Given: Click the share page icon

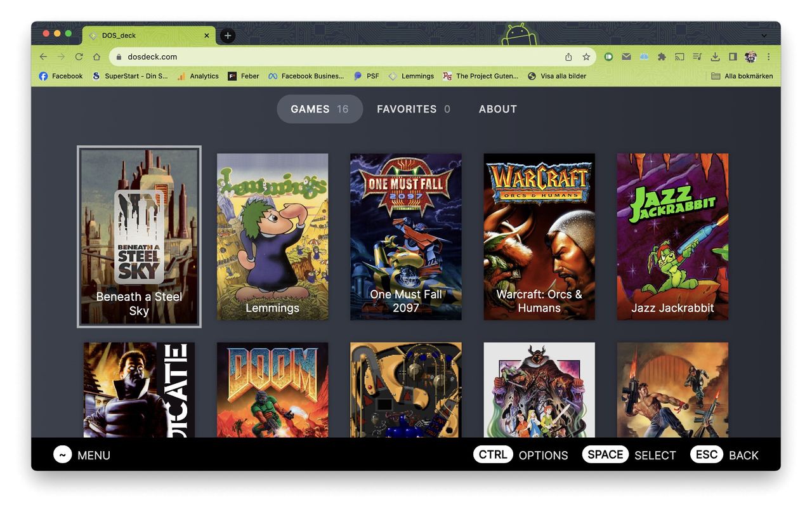Looking at the screenshot, I should point(568,56).
